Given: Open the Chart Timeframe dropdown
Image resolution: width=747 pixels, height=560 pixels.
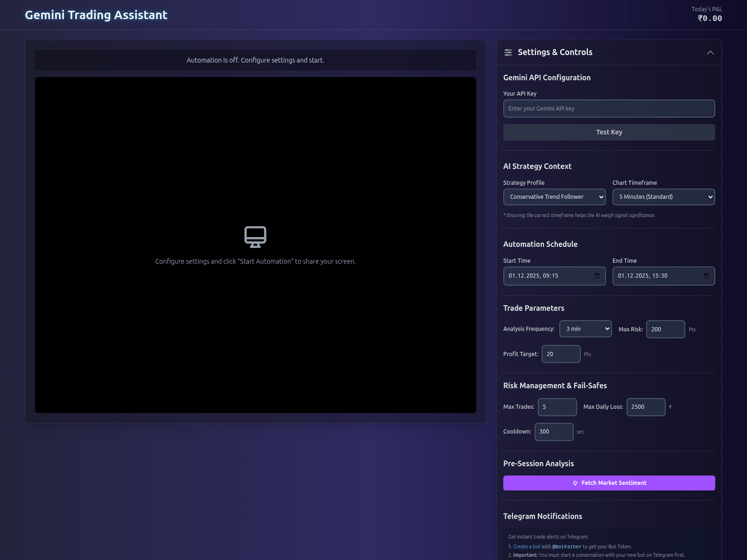Looking at the screenshot, I should (664, 197).
